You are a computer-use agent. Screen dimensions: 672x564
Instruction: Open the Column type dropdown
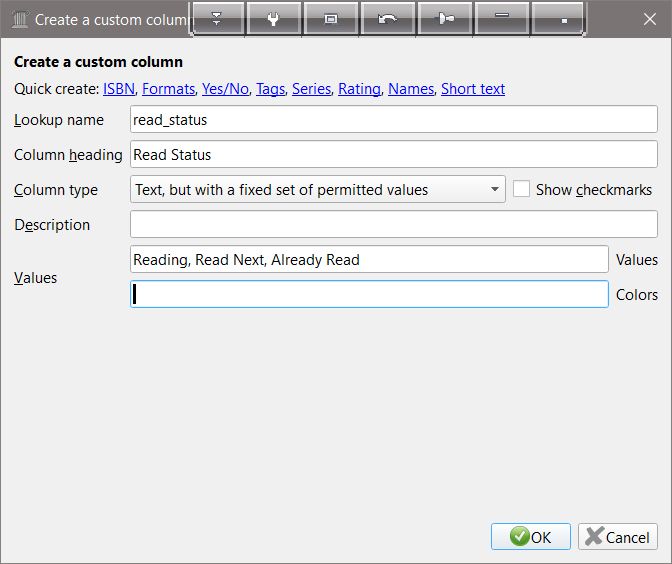318,189
